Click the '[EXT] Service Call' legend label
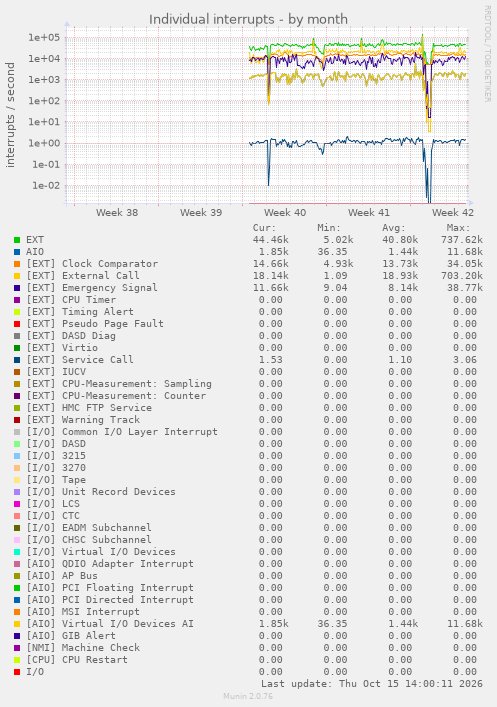Screen dimensions: 497x707 click(80, 360)
